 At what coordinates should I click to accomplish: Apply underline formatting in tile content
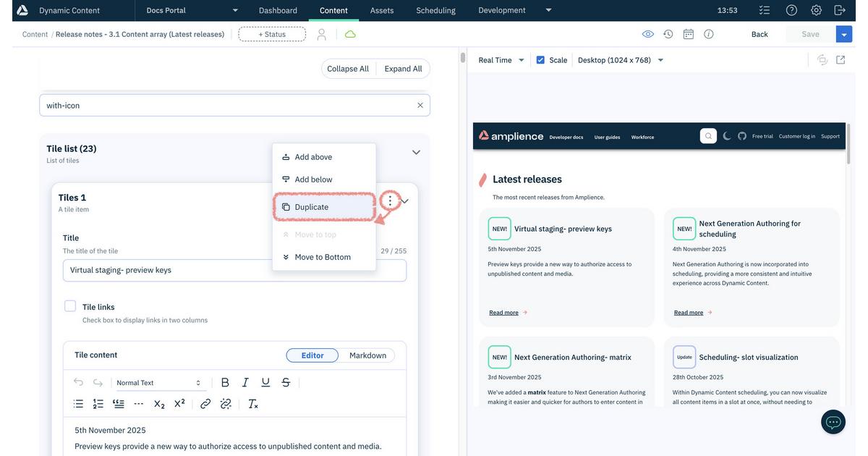[x=265, y=382]
